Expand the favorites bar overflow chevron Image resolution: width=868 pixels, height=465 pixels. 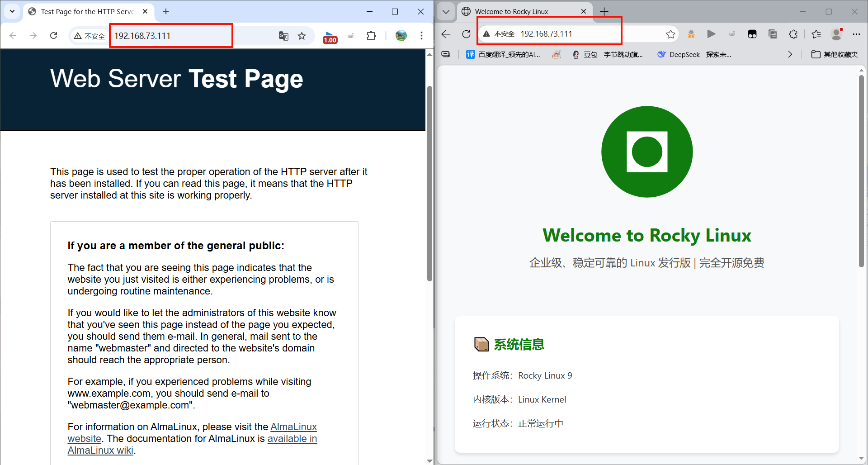[790, 54]
